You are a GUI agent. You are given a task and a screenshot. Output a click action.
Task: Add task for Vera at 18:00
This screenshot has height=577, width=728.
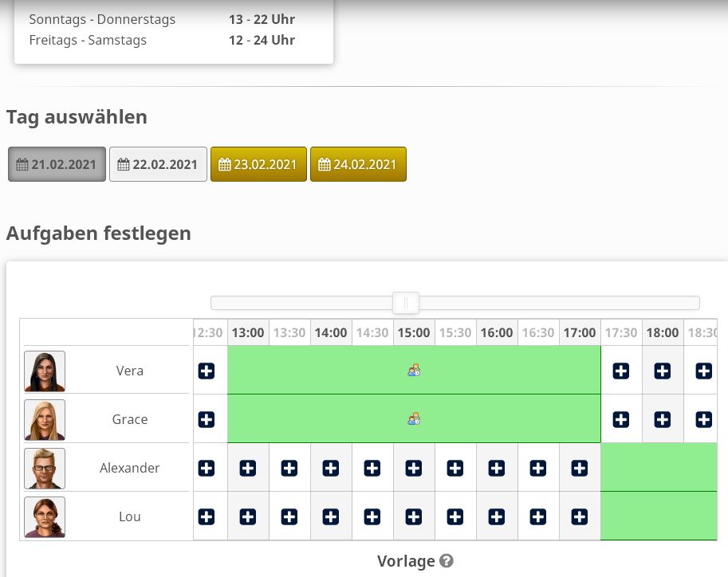[663, 371]
